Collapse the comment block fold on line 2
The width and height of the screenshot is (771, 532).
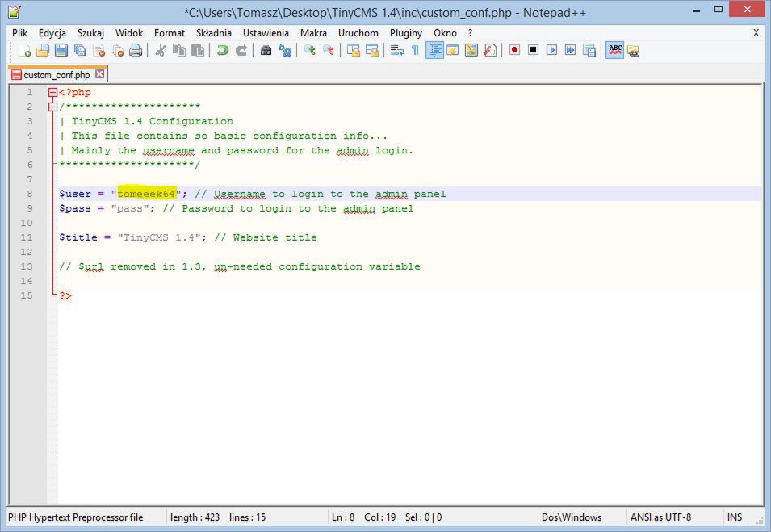pyautogui.click(x=52, y=107)
